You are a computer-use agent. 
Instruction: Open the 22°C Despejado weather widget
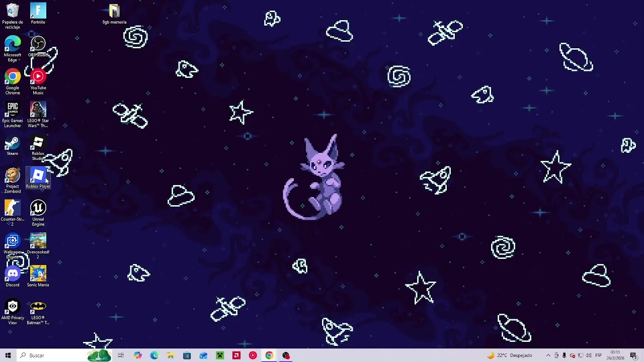pyautogui.click(x=509, y=355)
